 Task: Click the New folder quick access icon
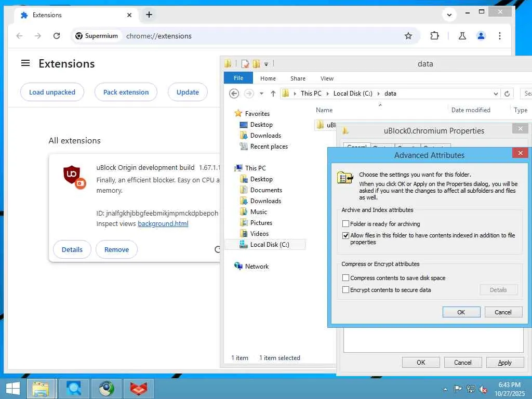[257, 64]
